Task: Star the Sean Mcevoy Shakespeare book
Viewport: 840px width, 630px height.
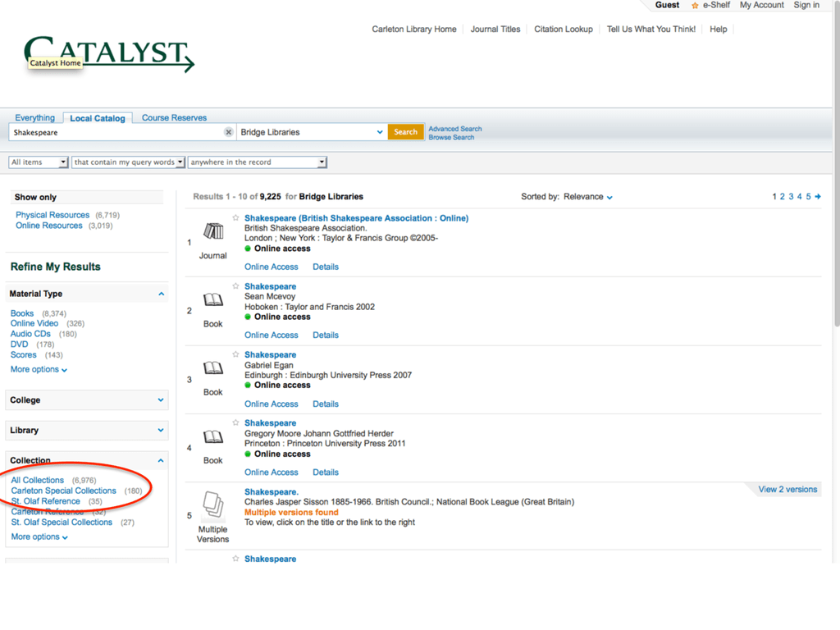Action: (x=235, y=286)
